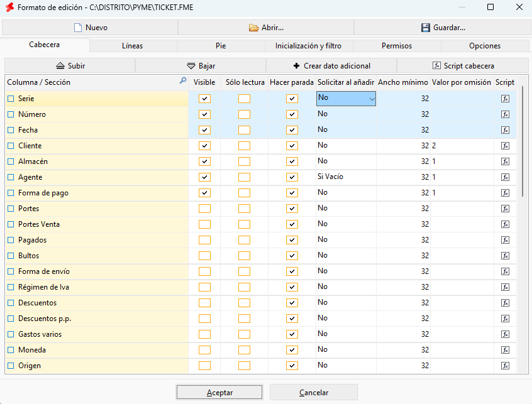Screen dimensions: 532x404
Task: Move row up with Subir
Action: [70, 66]
